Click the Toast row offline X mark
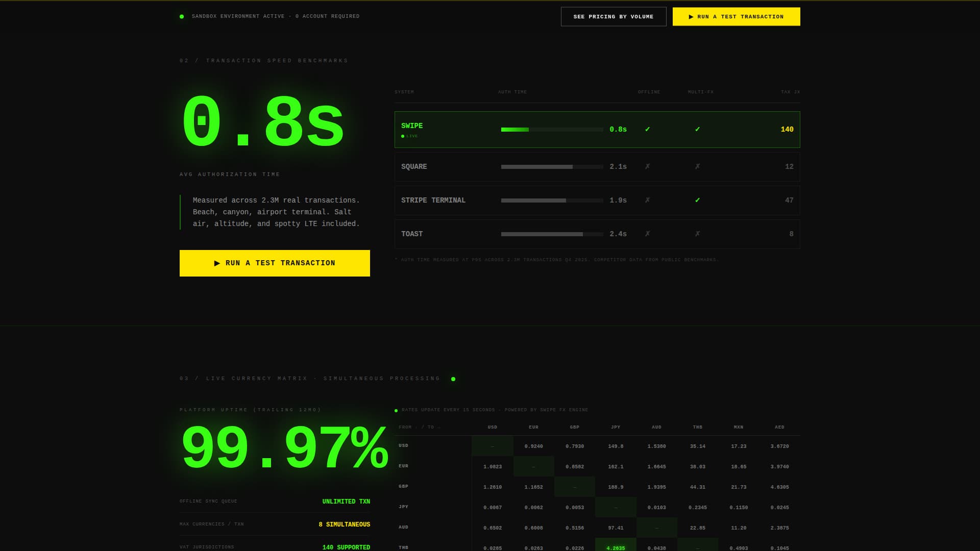The image size is (980, 551). pyautogui.click(x=647, y=234)
